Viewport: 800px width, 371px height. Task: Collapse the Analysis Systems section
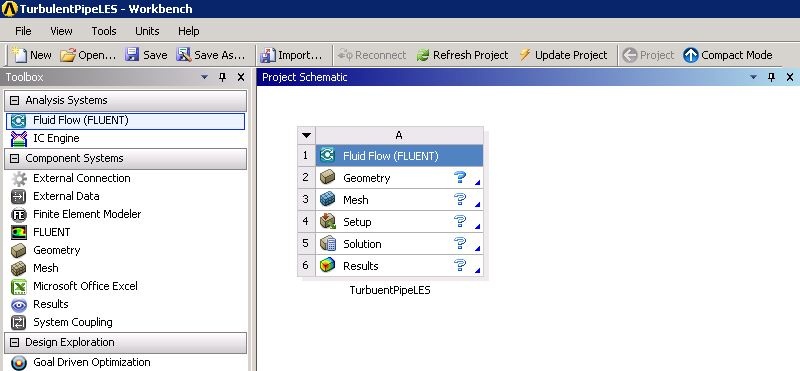15,101
